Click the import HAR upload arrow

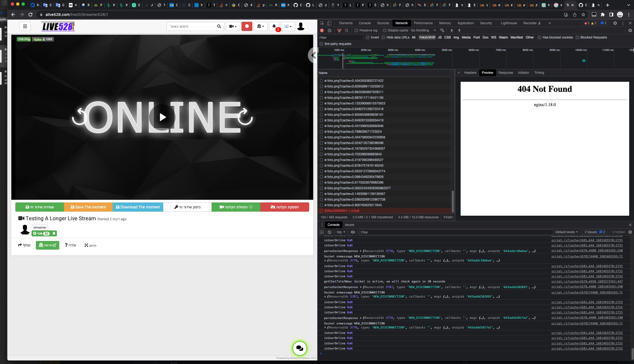pyautogui.click(x=452, y=30)
